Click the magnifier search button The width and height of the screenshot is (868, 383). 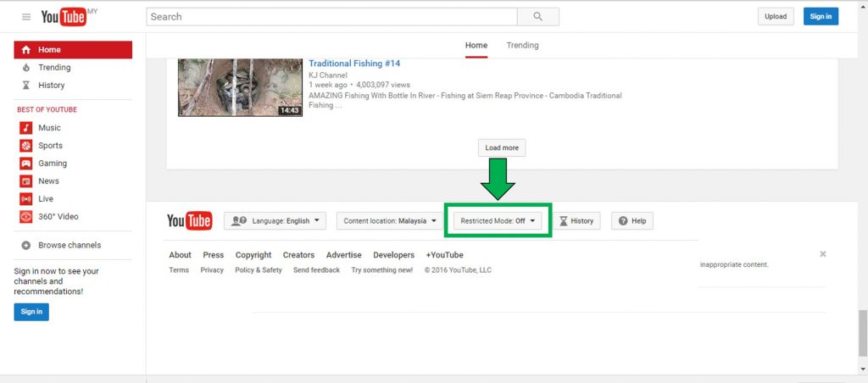pyautogui.click(x=538, y=16)
